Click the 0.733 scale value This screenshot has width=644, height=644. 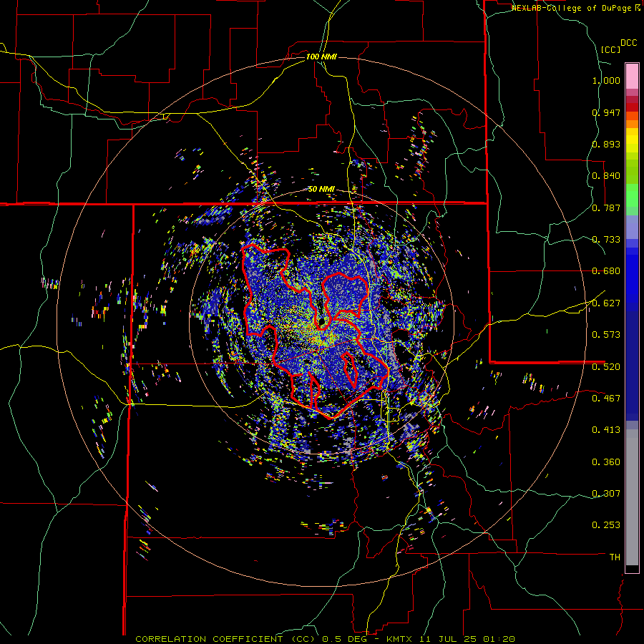(606, 240)
